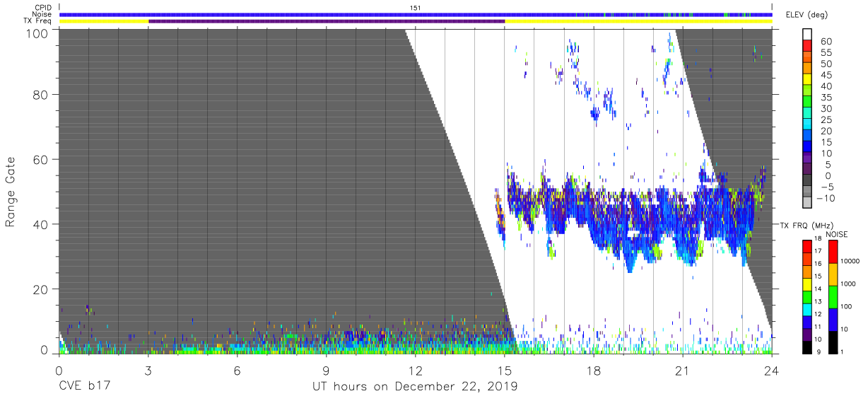The height and width of the screenshot is (401, 868).
Task: Click the '21' tick on UT hours axis
Action: [683, 371]
